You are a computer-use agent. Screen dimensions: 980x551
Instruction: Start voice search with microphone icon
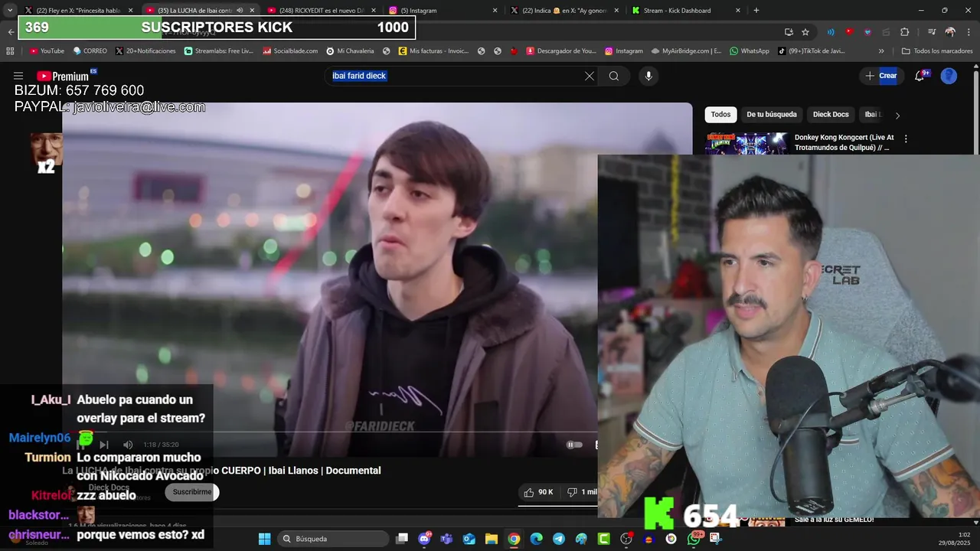click(x=648, y=76)
